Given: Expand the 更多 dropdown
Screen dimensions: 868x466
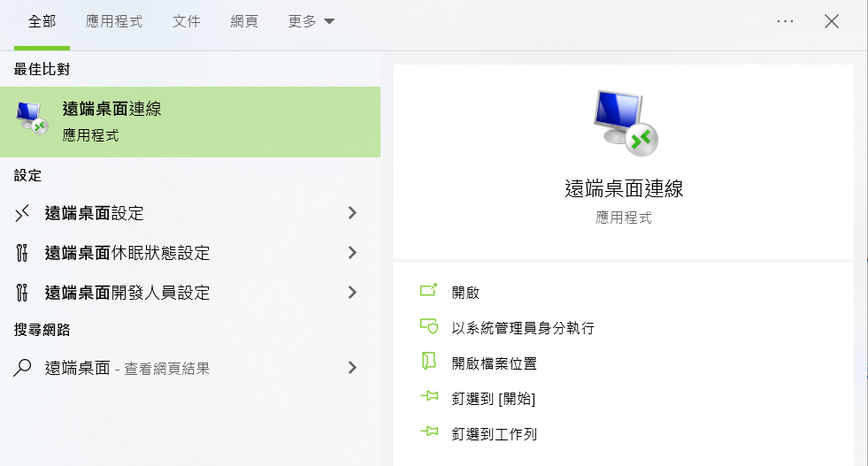Looking at the screenshot, I should pos(311,21).
